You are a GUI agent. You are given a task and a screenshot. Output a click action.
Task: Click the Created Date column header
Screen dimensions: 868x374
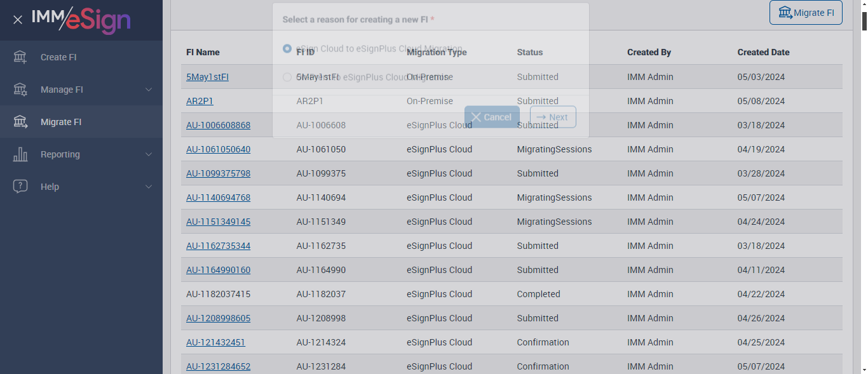763,52
